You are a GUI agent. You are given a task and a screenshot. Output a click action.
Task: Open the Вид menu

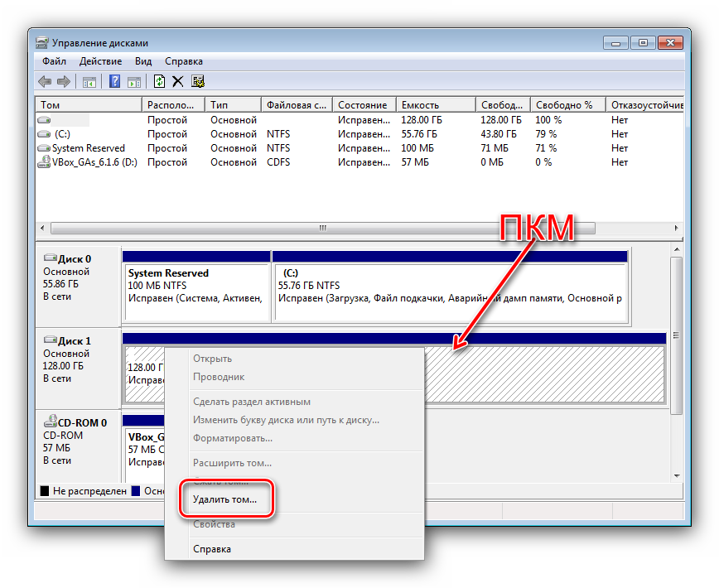pyautogui.click(x=143, y=61)
